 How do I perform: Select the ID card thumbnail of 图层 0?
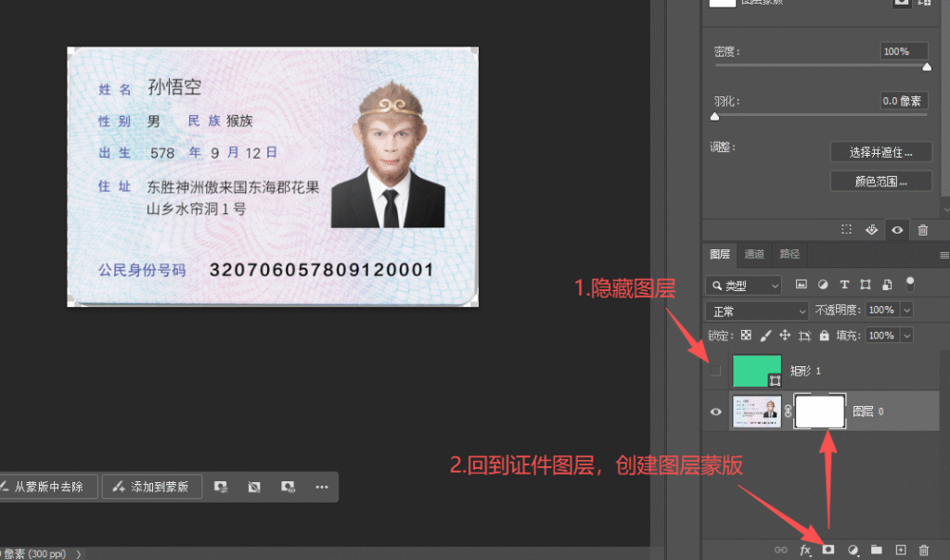click(757, 412)
